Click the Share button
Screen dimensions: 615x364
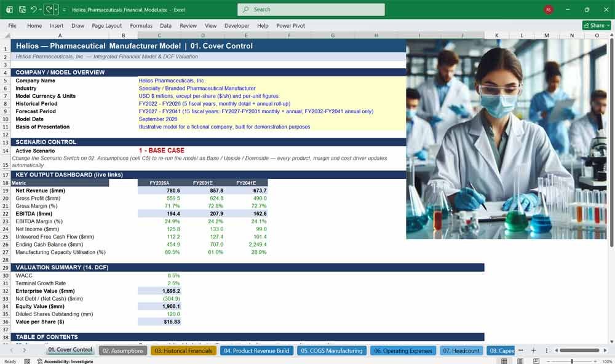[597, 25]
